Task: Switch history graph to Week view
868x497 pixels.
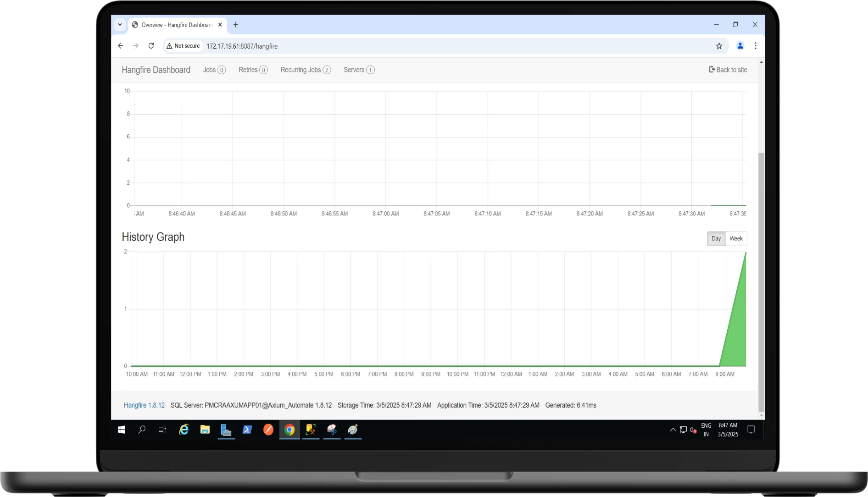Action: click(736, 238)
